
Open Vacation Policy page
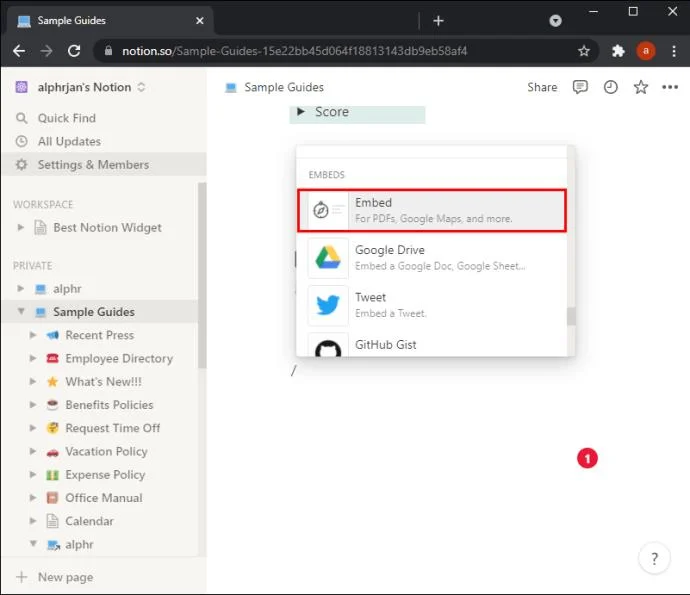pos(106,452)
